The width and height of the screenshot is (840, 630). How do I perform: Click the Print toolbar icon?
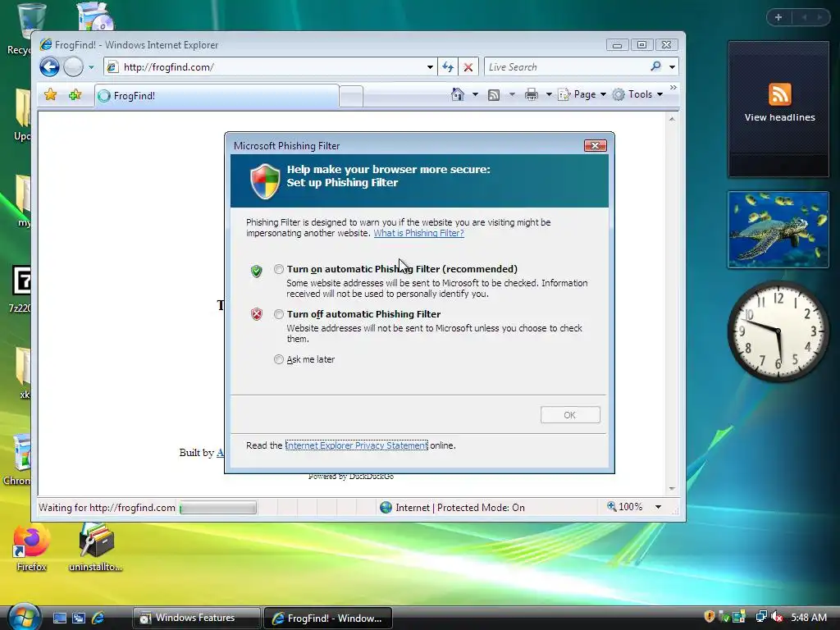(532, 95)
